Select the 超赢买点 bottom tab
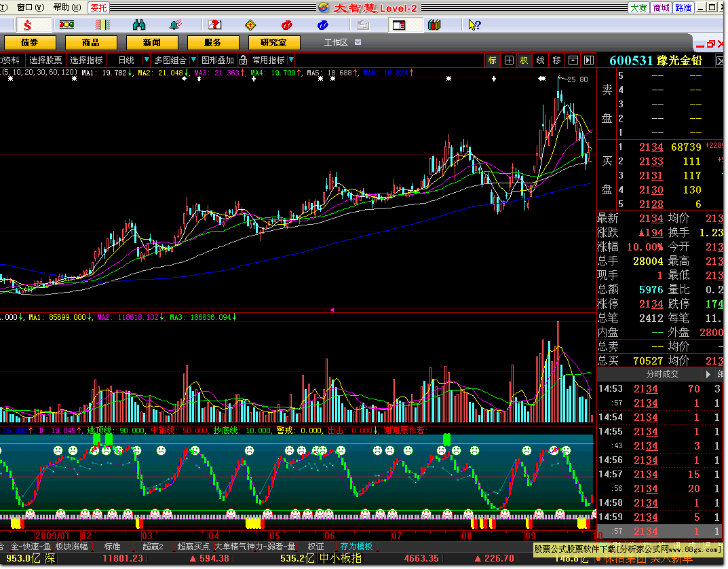Image resolution: width=728 pixels, height=569 pixels. tap(193, 547)
